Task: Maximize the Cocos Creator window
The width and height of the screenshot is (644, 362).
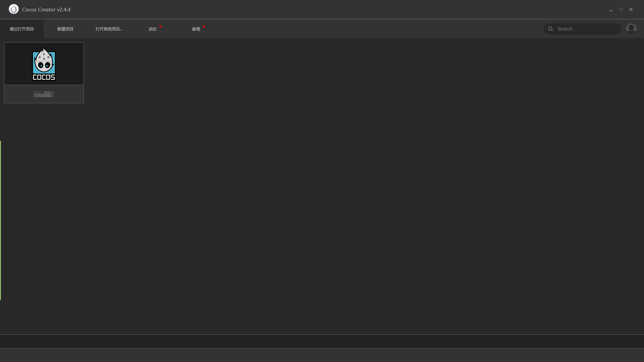Action: coord(621,9)
